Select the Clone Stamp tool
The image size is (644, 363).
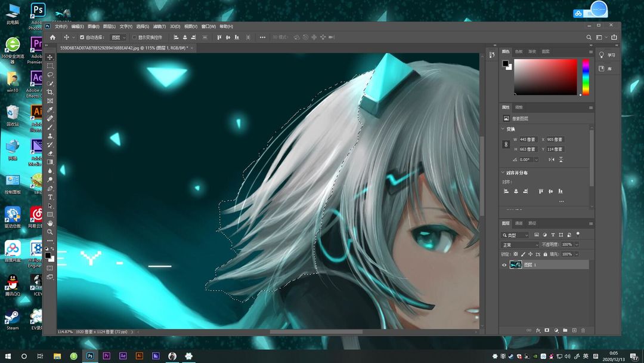(x=50, y=136)
